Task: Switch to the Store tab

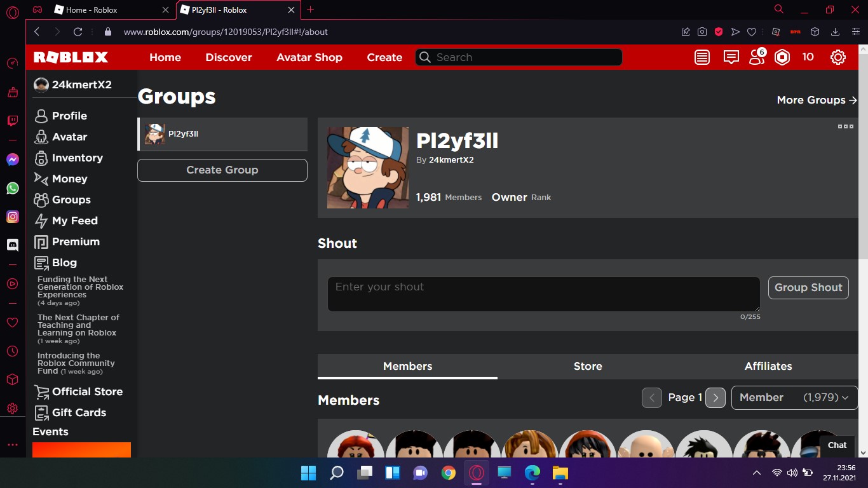Action: click(x=588, y=366)
